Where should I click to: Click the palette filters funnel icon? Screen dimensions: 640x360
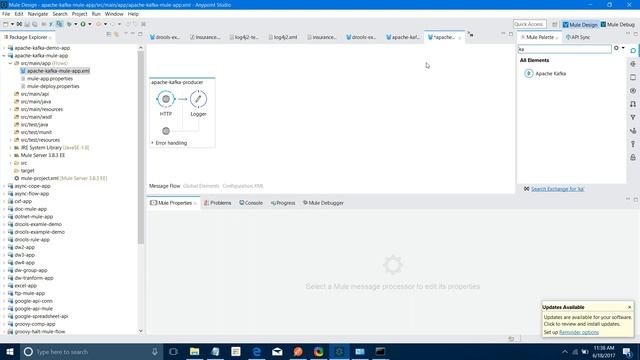click(x=633, y=118)
